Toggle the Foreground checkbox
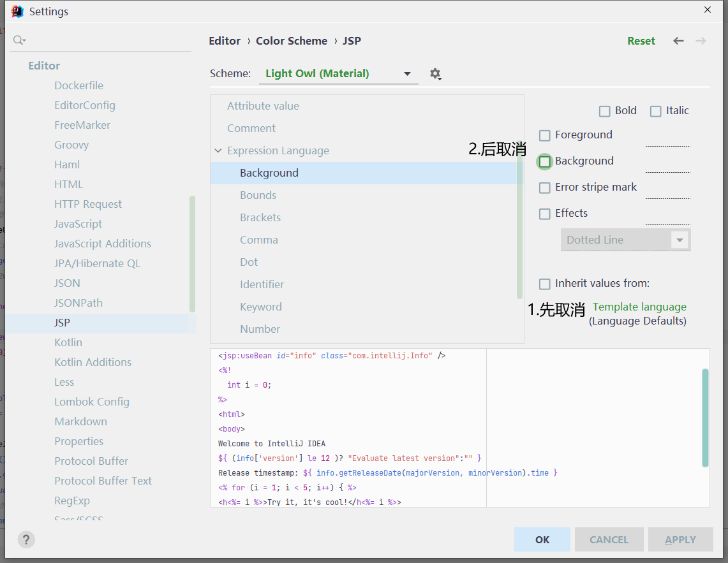This screenshot has height=563, width=728. click(545, 136)
